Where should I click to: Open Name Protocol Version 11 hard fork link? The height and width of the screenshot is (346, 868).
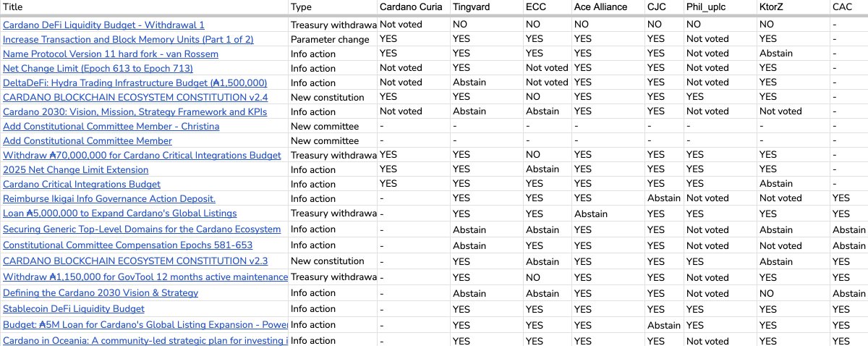tap(111, 54)
